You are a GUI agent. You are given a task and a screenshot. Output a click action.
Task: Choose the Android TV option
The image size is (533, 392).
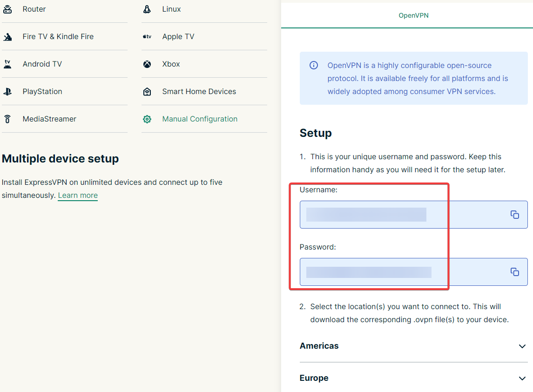(x=65, y=64)
